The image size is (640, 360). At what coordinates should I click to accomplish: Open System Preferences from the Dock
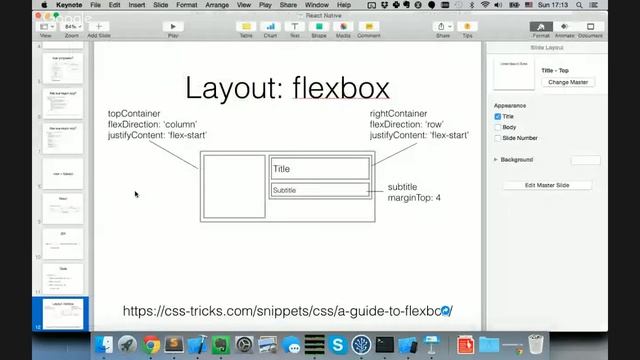click(x=244, y=345)
